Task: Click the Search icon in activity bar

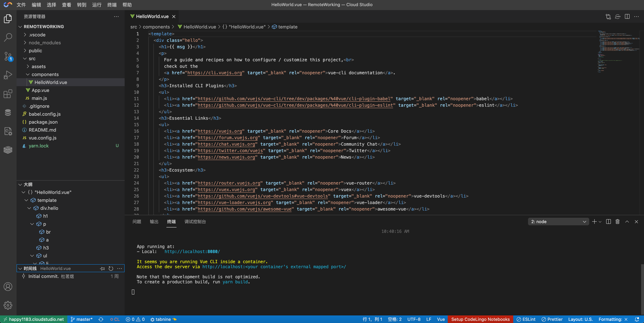Action: coord(8,37)
